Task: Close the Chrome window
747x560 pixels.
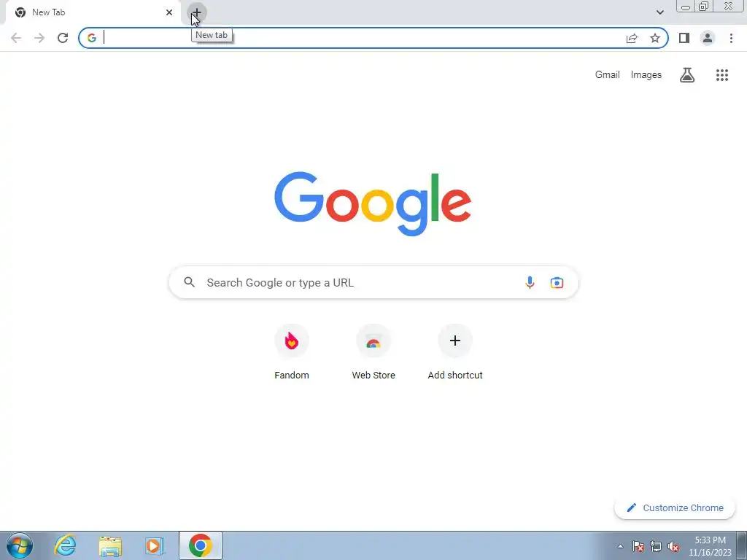Action: [729, 7]
